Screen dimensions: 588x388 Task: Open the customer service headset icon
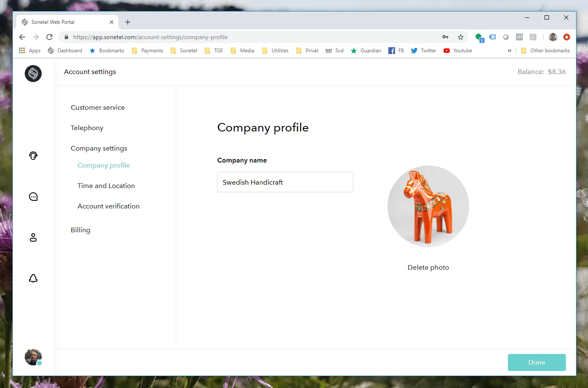point(33,156)
